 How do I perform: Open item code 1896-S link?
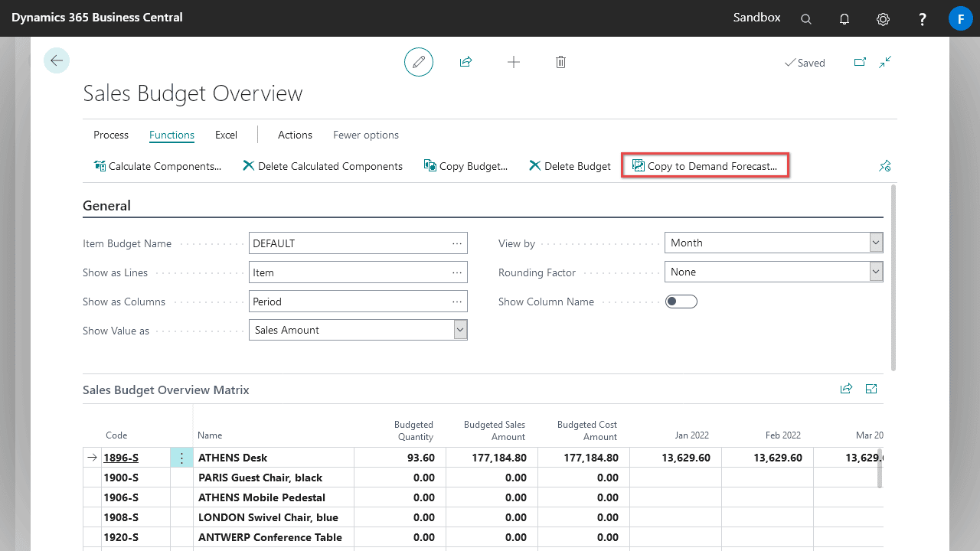pos(122,458)
